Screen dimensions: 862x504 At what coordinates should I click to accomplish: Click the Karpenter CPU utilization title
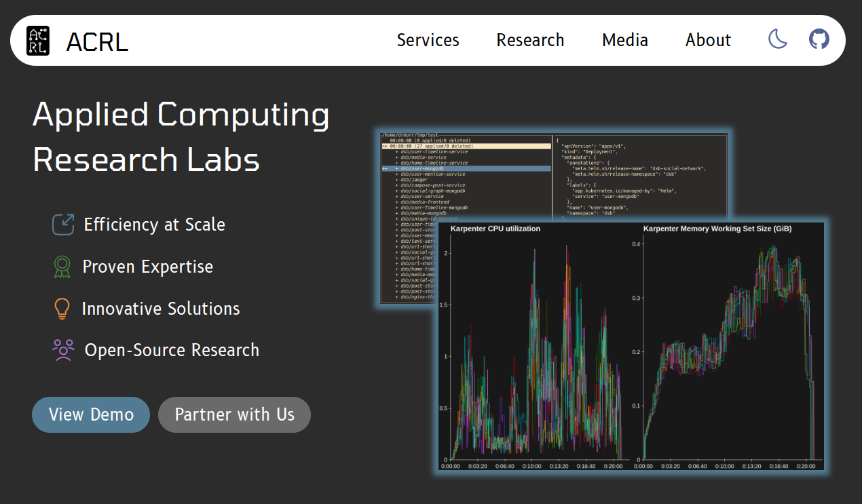pyautogui.click(x=495, y=229)
